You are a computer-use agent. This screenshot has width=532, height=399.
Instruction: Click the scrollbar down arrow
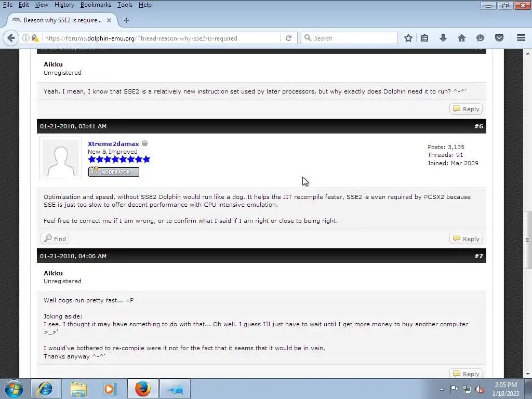pos(527,374)
